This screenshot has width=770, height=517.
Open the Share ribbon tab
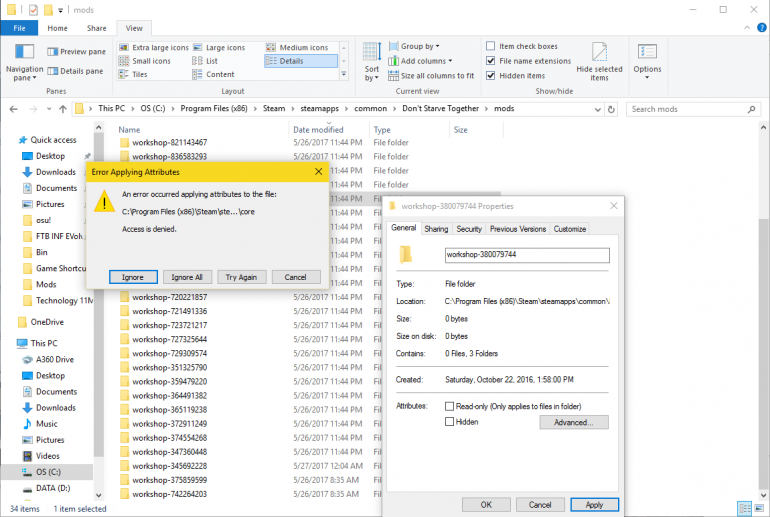click(96, 28)
